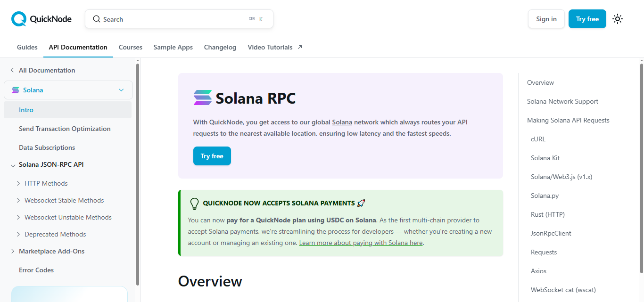Jump to Solana Kit section
The height and width of the screenshot is (302, 644).
click(545, 158)
